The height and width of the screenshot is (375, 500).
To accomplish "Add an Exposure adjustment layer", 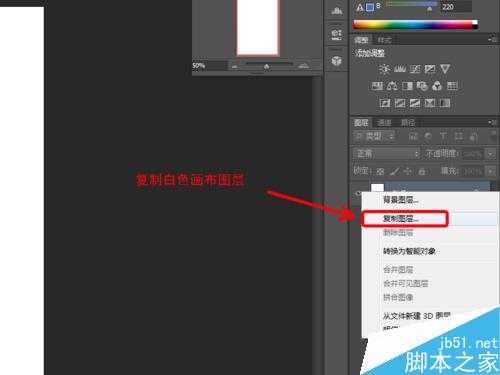I will [x=430, y=69].
